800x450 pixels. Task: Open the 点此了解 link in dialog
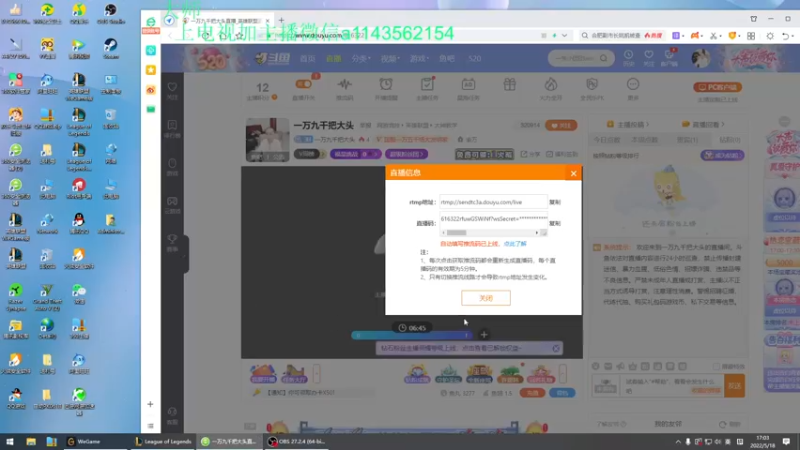[x=515, y=244]
